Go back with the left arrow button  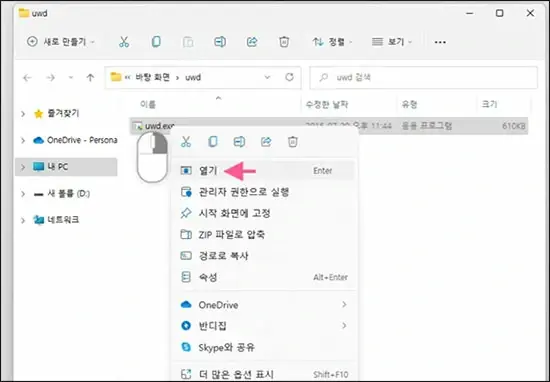(x=27, y=78)
